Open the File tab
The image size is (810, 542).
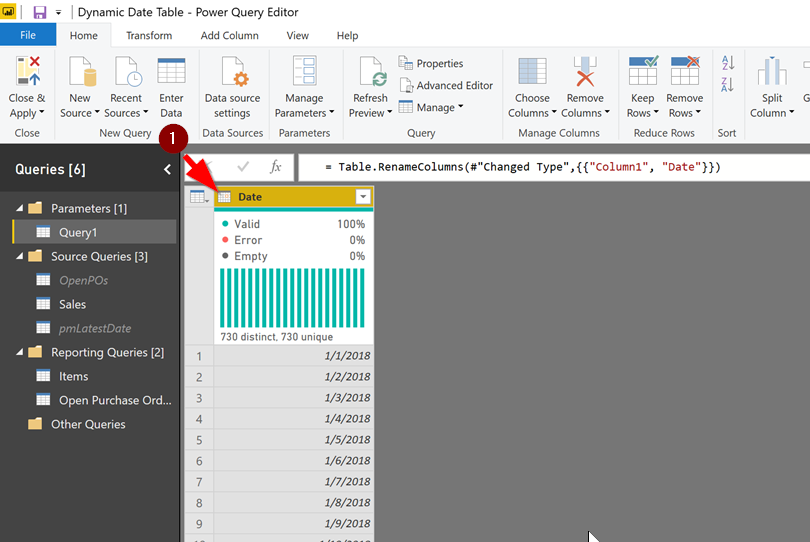(28, 35)
